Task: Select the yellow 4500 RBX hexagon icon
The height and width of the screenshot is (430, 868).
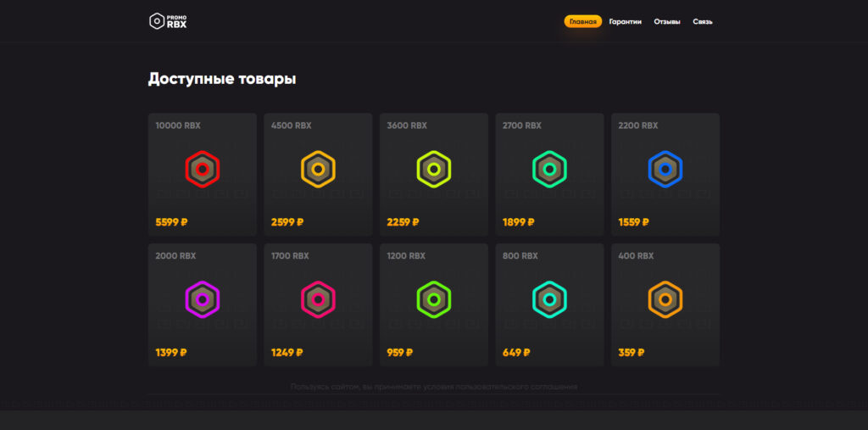Action: (x=319, y=169)
